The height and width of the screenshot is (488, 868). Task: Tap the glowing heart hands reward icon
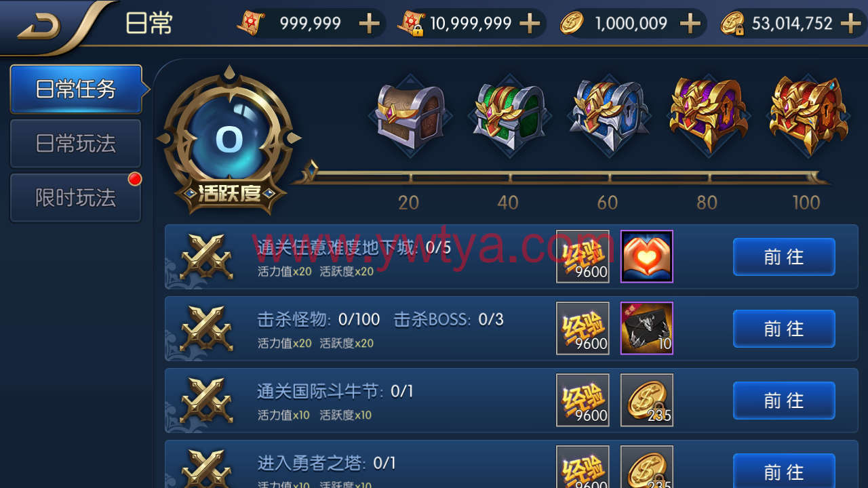pyautogui.click(x=647, y=256)
